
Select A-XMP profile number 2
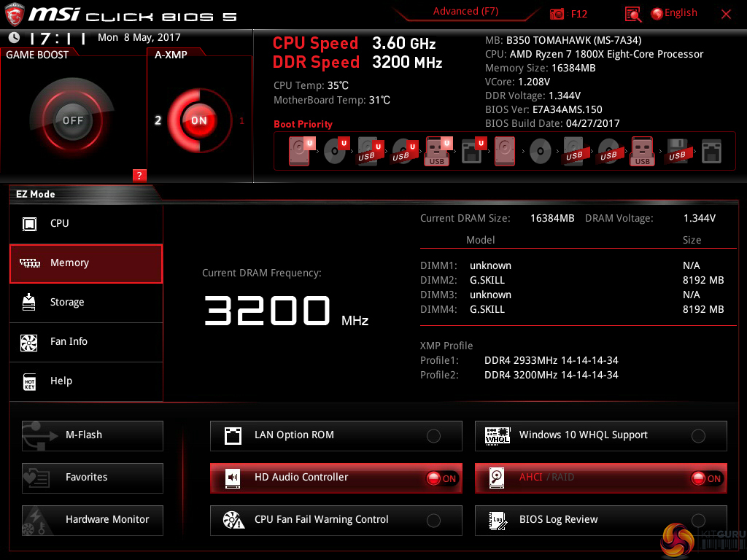(x=158, y=120)
